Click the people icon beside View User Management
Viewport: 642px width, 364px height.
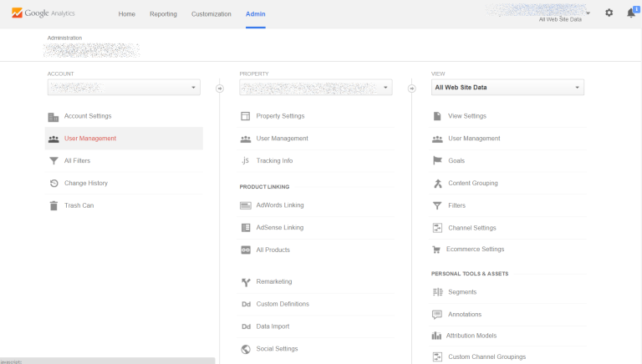[437, 139]
